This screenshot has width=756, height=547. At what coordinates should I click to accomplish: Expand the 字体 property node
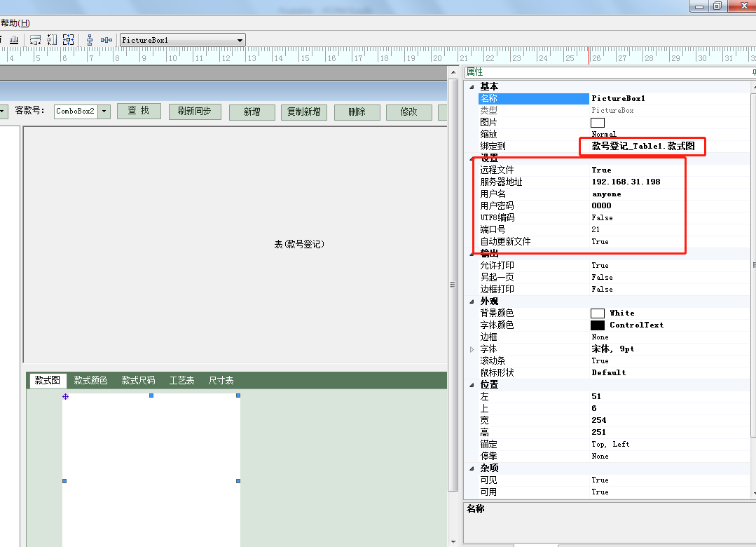coord(472,349)
